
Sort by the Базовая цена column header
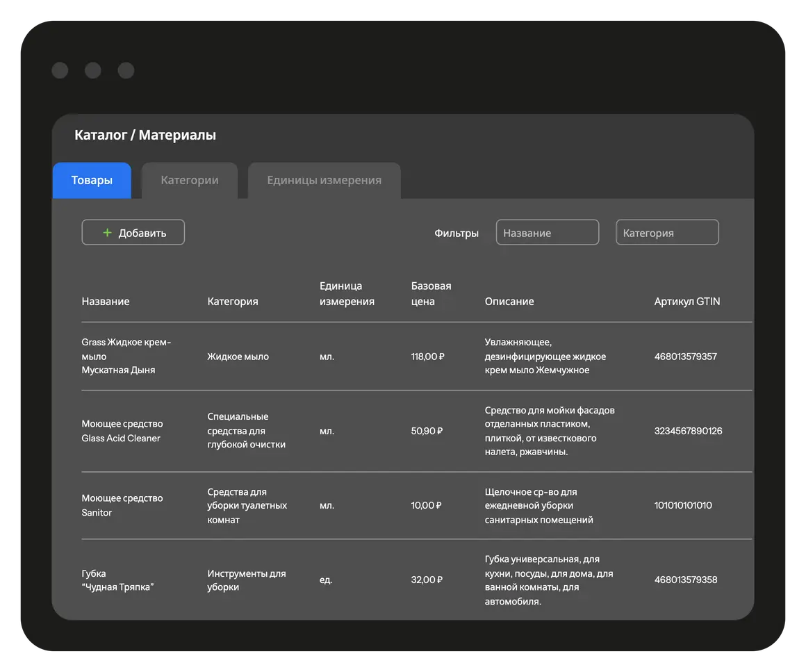click(431, 294)
